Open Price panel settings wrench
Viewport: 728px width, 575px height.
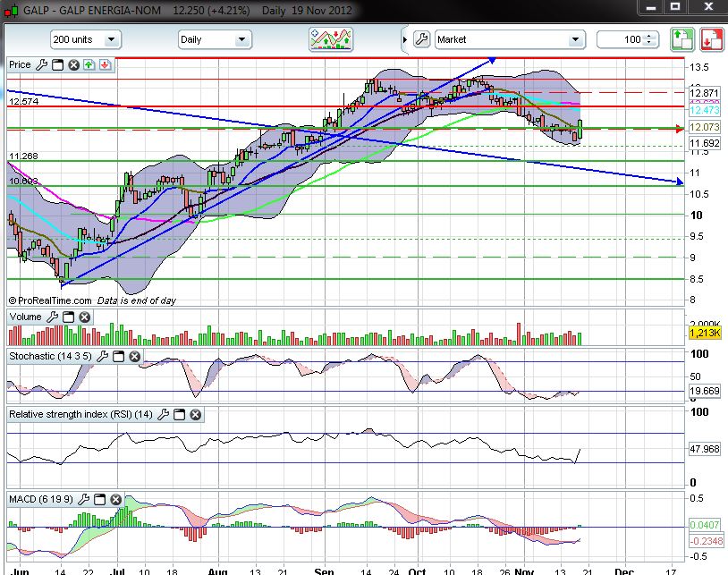[42, 65]
